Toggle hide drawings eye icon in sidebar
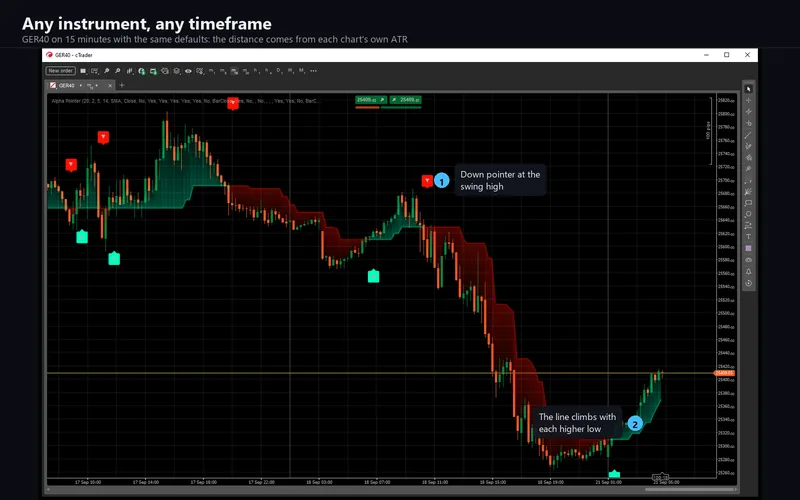The width and height of the screenshot is (800, 500). point(748,260)
